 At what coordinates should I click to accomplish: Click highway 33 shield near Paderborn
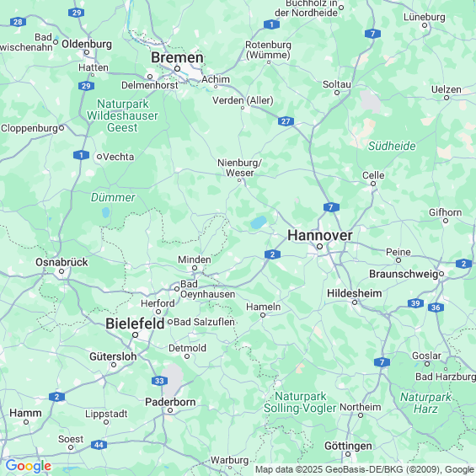[159, 381]
